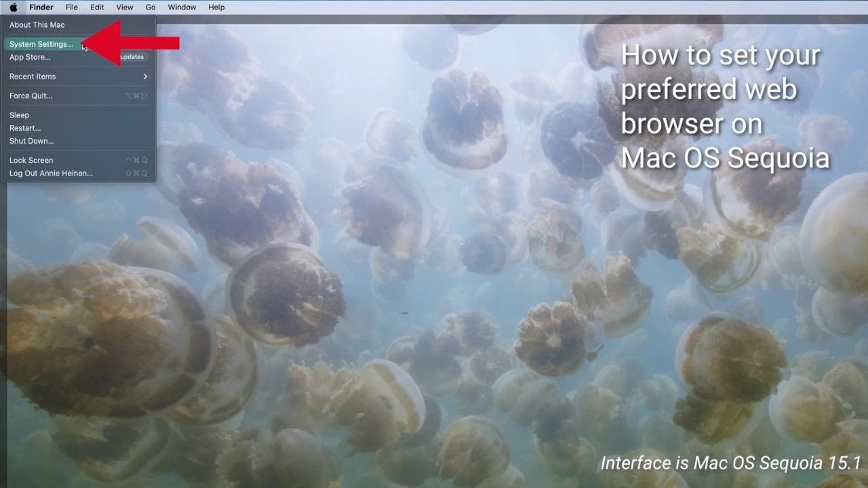The height and width of the screenshot is (488, 868).
Task: Expand the Recent Items submenu
Action: [33, 77]
